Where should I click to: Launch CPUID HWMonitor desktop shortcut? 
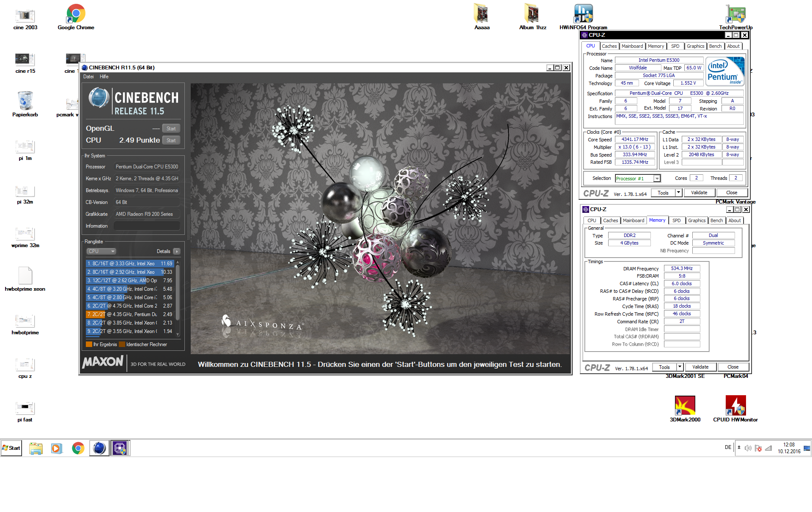(x=736, y=408)
